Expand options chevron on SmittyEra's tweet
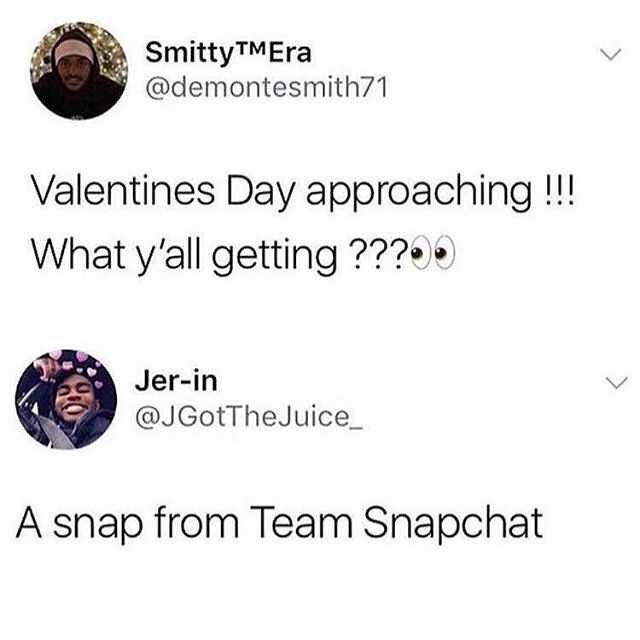This screenshot has height=640, width=640. pos(610,54)
